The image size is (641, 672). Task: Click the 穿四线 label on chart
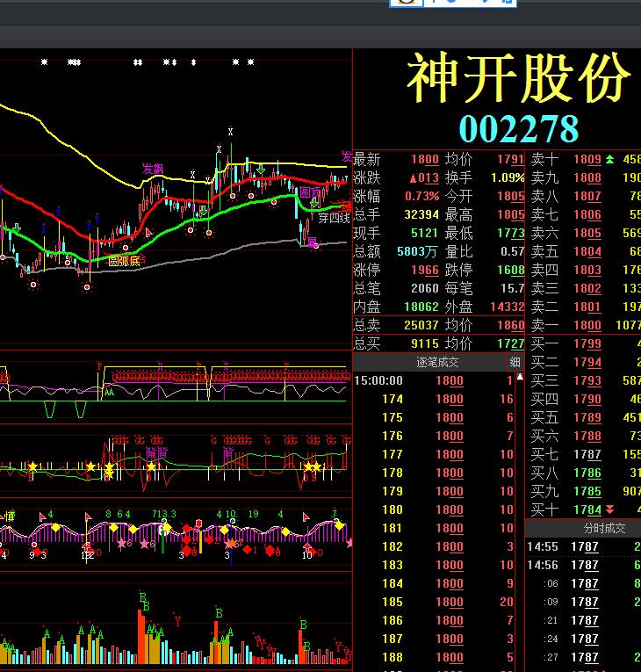point(334,218)
